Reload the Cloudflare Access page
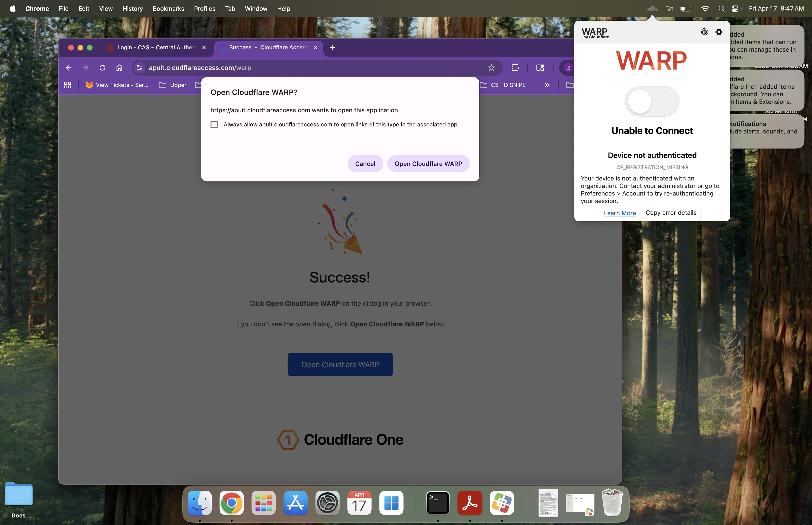 click(102, 68)
